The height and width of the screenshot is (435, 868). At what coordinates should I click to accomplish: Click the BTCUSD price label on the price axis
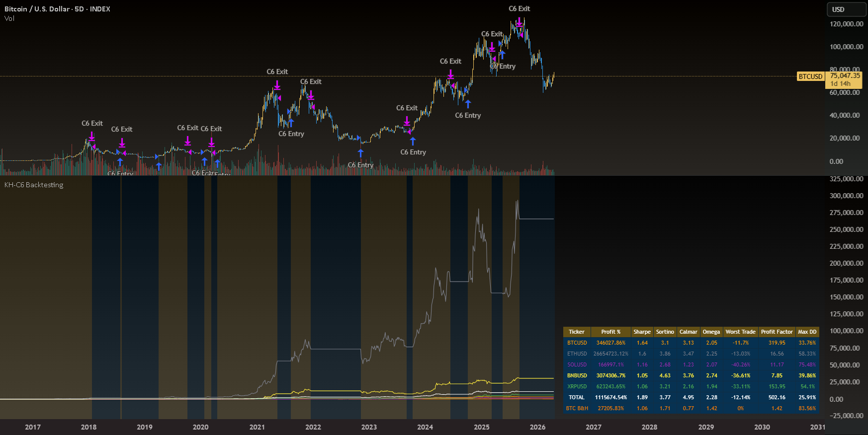[x=811, y=76]
